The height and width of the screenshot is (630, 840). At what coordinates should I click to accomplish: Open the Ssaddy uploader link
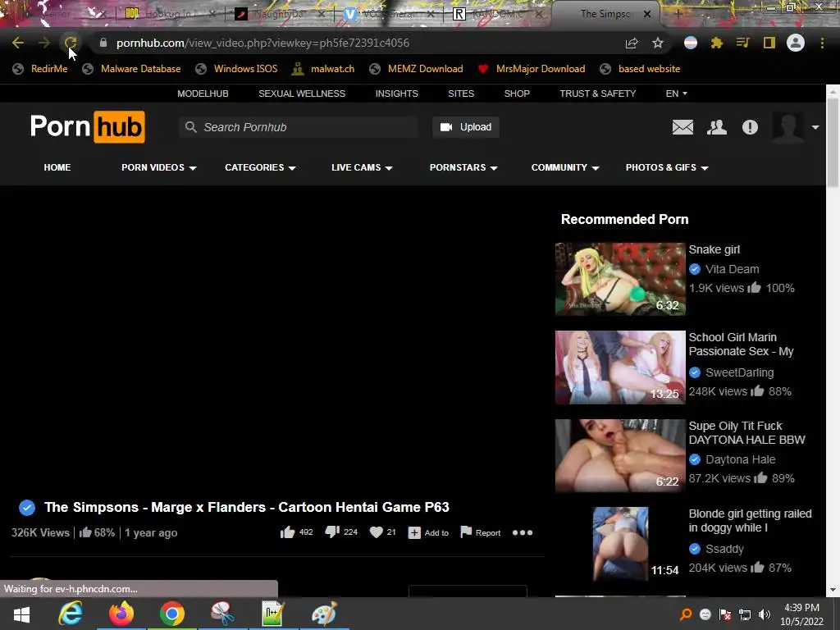724,549
